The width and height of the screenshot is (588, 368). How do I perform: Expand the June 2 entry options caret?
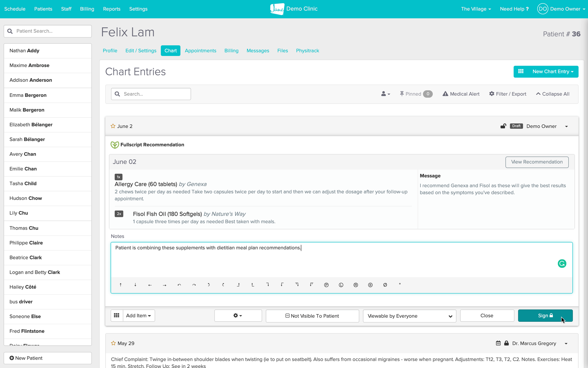coord(567,126)
